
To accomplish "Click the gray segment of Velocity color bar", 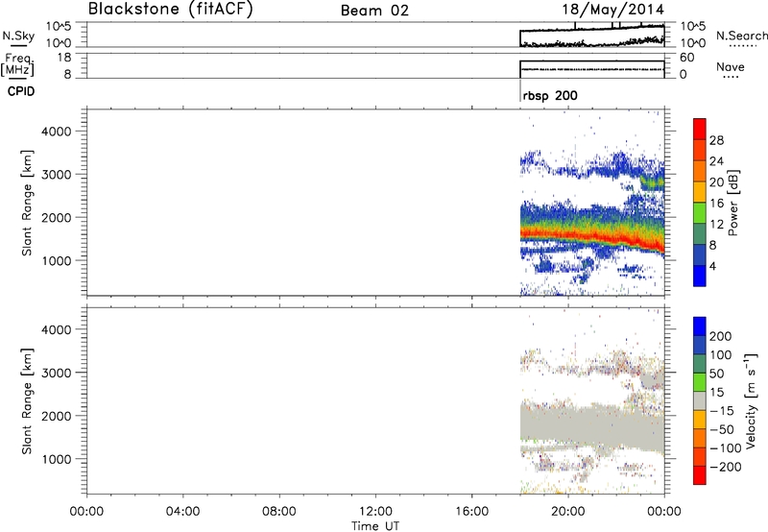I will [700, 400].
